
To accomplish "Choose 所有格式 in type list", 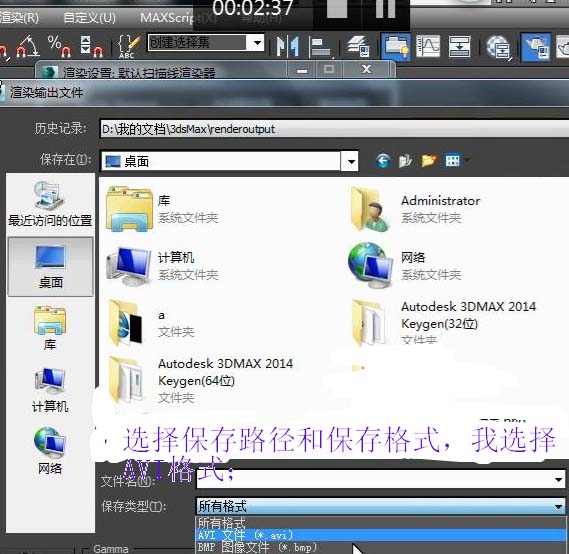I will tap(381, 523).
